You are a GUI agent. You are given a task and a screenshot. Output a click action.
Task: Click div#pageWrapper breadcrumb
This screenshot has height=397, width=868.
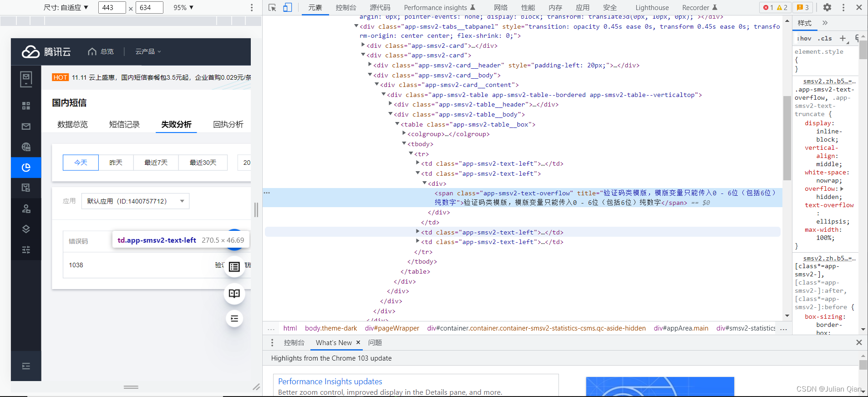pos(392,328)
